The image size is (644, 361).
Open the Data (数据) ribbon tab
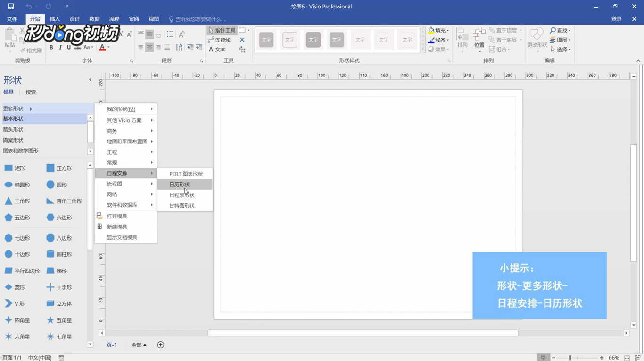(94, 19)
